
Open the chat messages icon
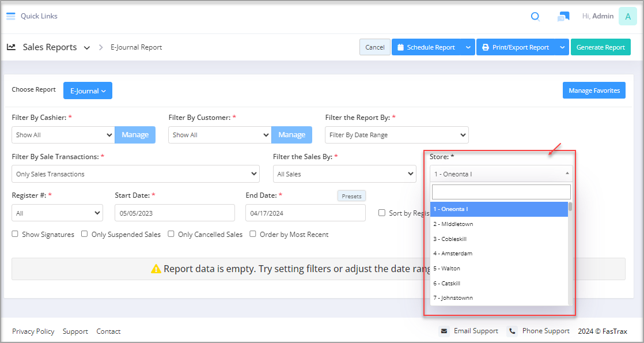pos(563,17)
